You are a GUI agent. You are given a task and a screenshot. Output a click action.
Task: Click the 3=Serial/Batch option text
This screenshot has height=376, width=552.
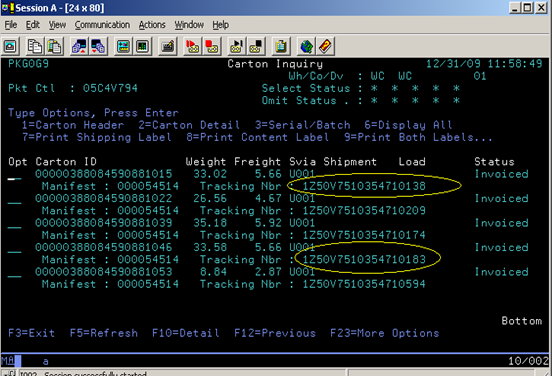[x=303, y=125]
